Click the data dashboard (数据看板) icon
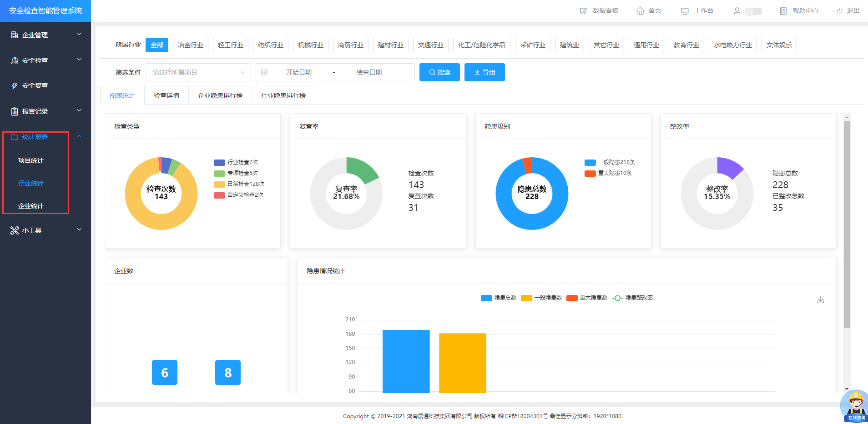This screenshot has height=424, width=868. click(x=583, y=11)
